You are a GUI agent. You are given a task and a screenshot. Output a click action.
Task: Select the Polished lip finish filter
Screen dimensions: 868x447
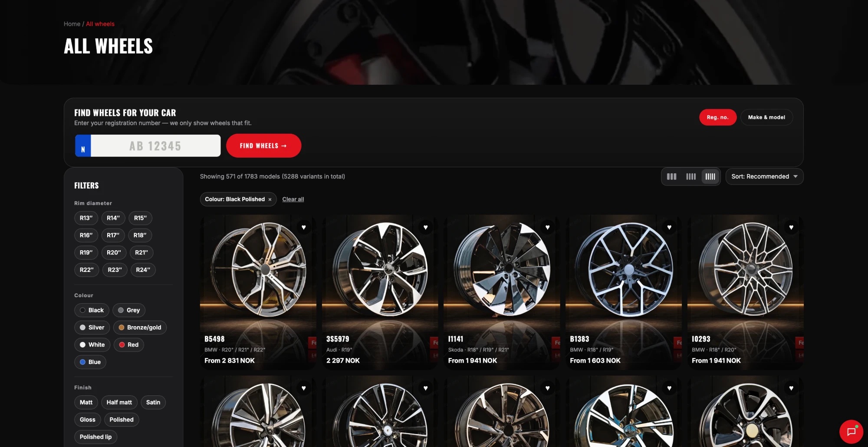click(x=96, y=437)
